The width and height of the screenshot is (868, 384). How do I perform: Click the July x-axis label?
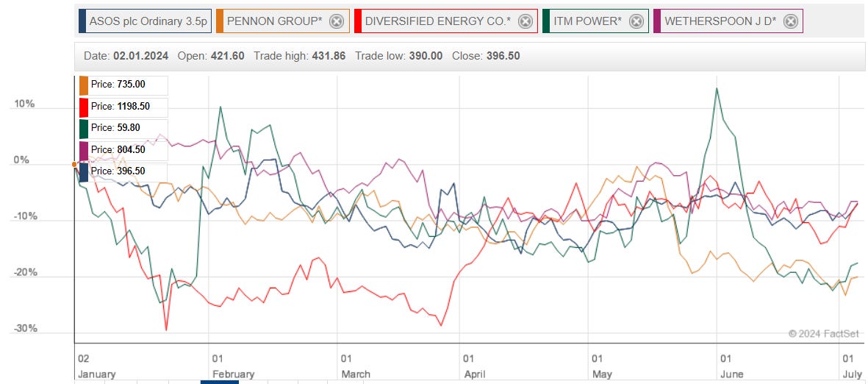point(852,374)
